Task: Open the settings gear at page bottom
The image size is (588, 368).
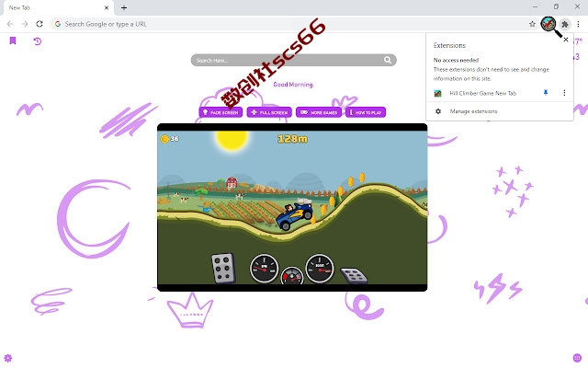Action: click(x=8, y=358)
